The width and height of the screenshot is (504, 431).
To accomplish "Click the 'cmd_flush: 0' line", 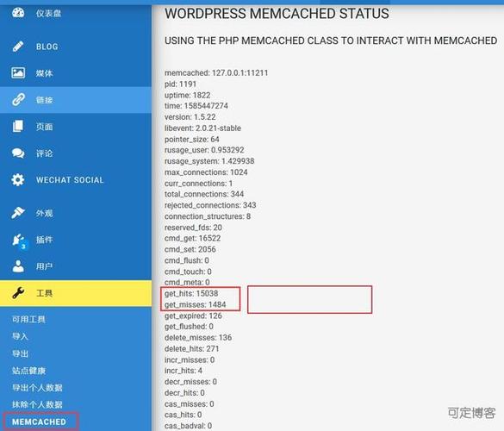I will pos(186,260).
